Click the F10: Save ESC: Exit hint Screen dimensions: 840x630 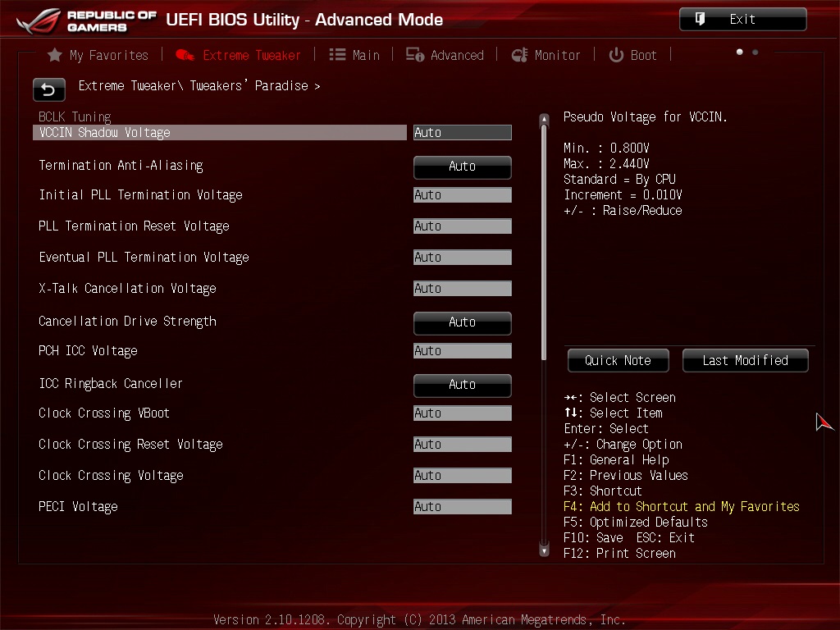click(x=629, y=537)
